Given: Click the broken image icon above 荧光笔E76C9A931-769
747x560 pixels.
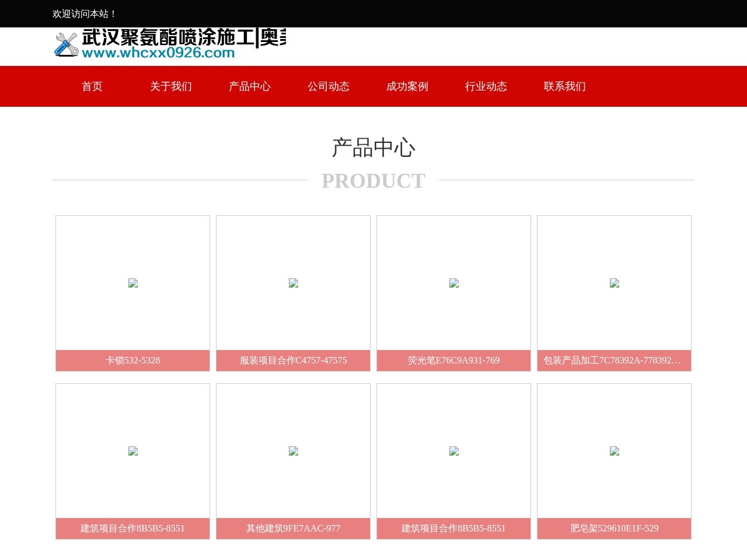Looking at the screenshot, I should 454,283.
